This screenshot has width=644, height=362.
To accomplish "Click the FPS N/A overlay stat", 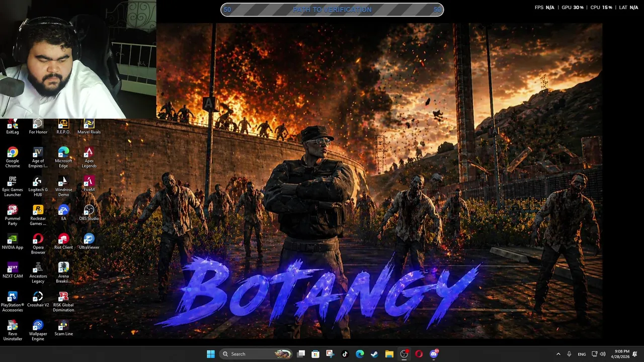I will (544, 8).
